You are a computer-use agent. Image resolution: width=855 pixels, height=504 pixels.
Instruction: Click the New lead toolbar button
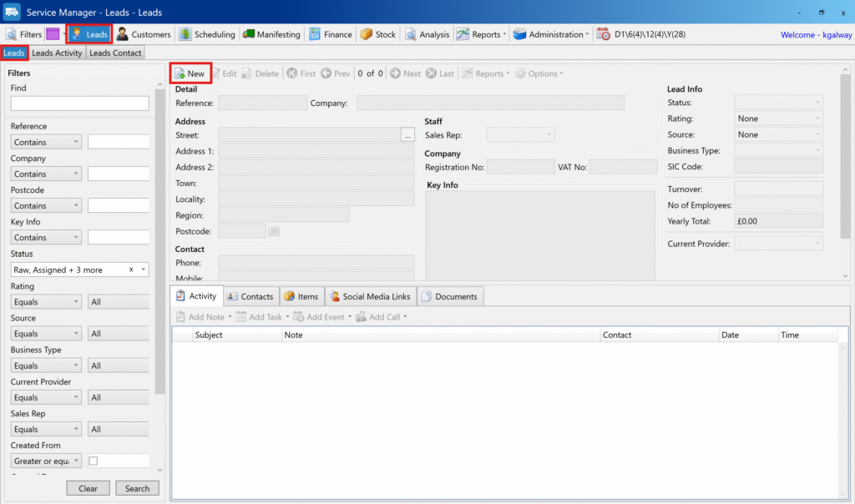pos(190,73)
